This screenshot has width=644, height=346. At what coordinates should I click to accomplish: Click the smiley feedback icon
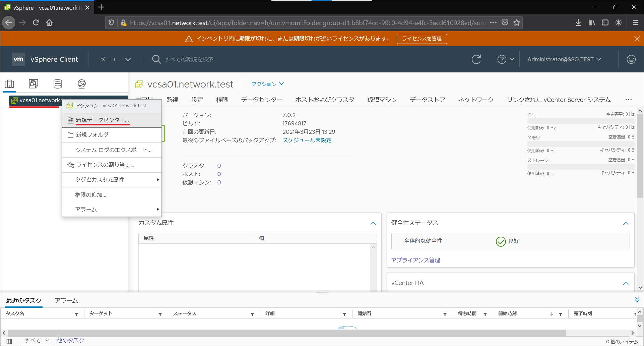pyautogui.click(x=631, y=59)
